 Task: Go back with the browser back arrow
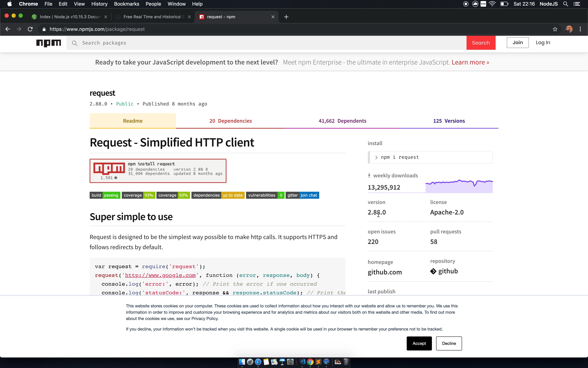(8, 29)
